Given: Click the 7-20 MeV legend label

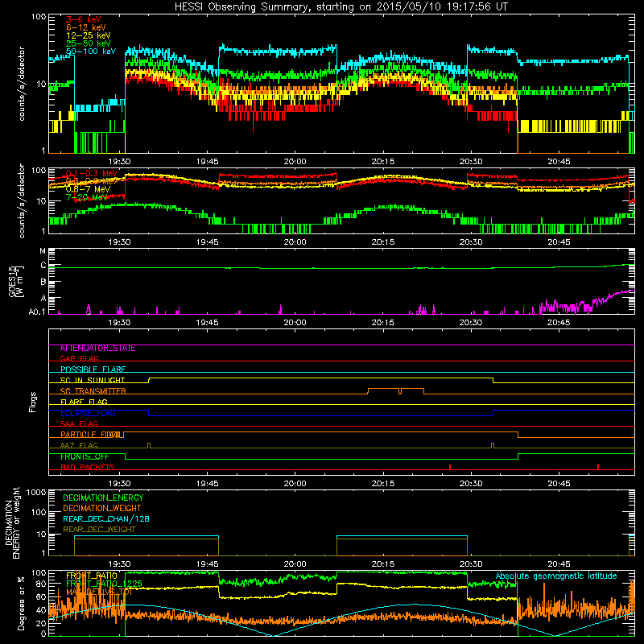Looking at the screenshot, I should click(87, 197).
